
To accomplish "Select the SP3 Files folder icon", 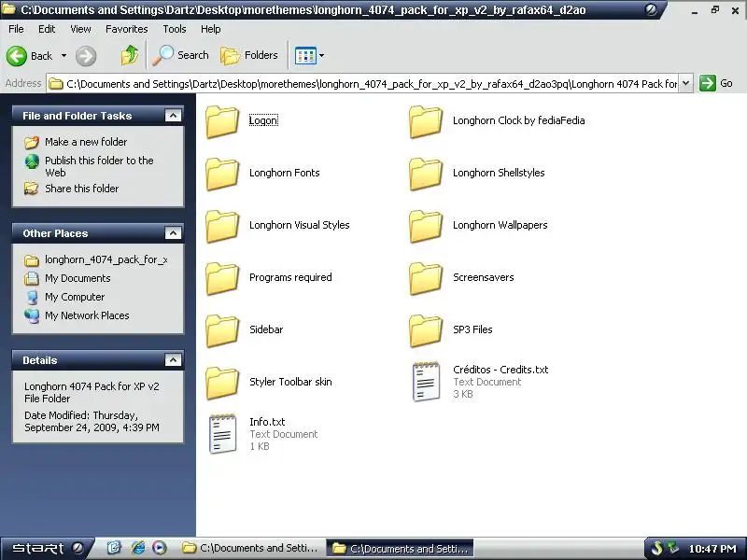I will (x=426, y=331).
